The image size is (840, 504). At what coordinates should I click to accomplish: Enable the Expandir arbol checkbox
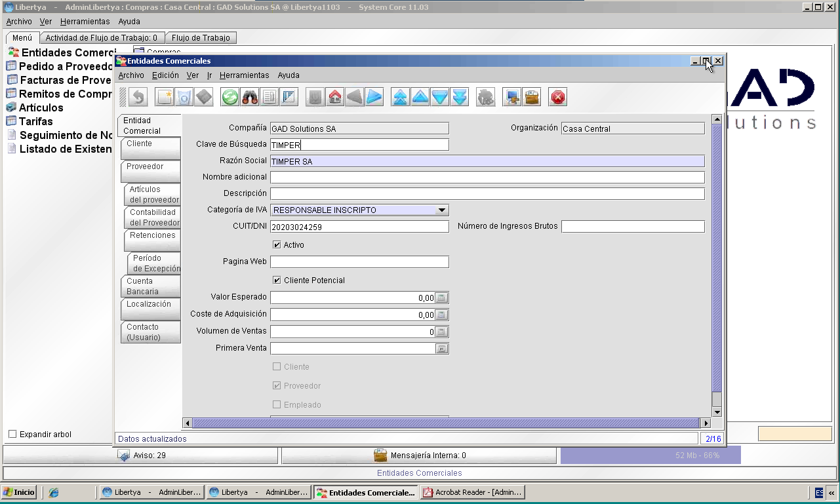pyautogui.click(x=12, y=434)
